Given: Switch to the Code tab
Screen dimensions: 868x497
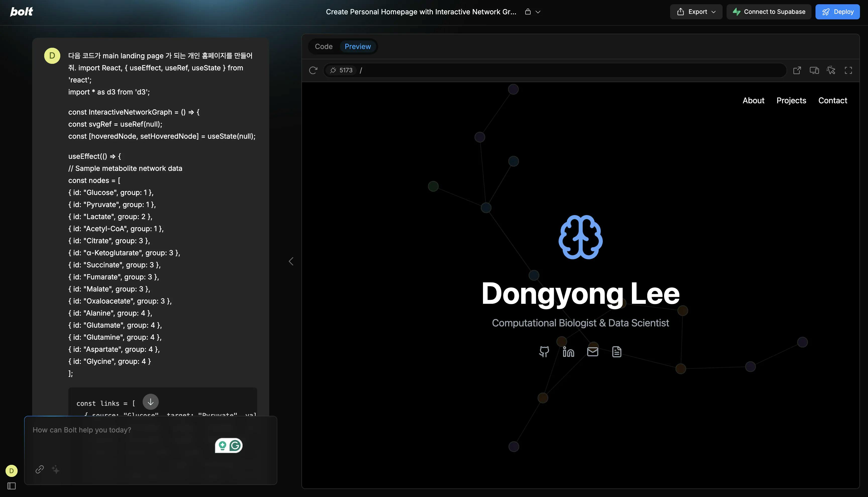Looking at the screenshot, I should coord(323,46).
